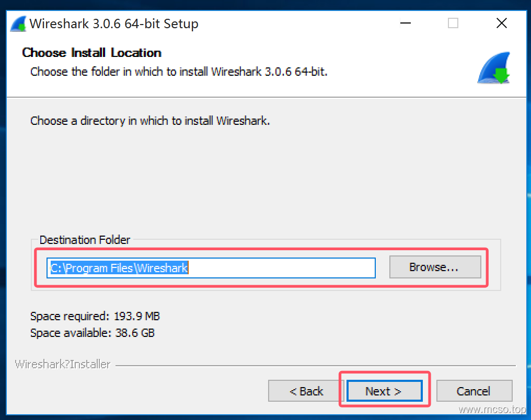Image resolution: width=531 pixels, height=420 pixels.
Task: Click the Wireshark fin icon in title bar
Action: tap(18, 24)
